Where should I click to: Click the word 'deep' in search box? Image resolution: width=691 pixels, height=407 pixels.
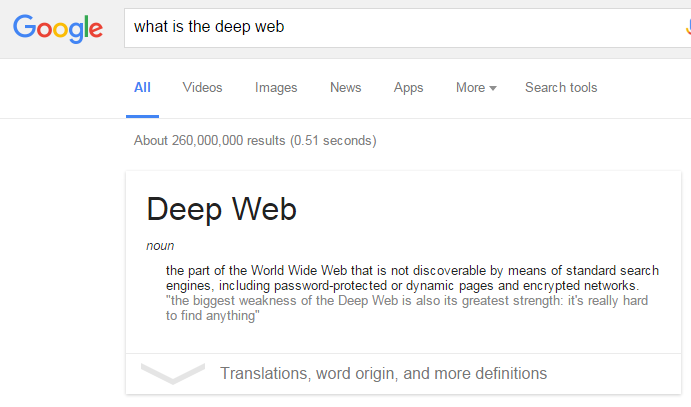[233, 27]
